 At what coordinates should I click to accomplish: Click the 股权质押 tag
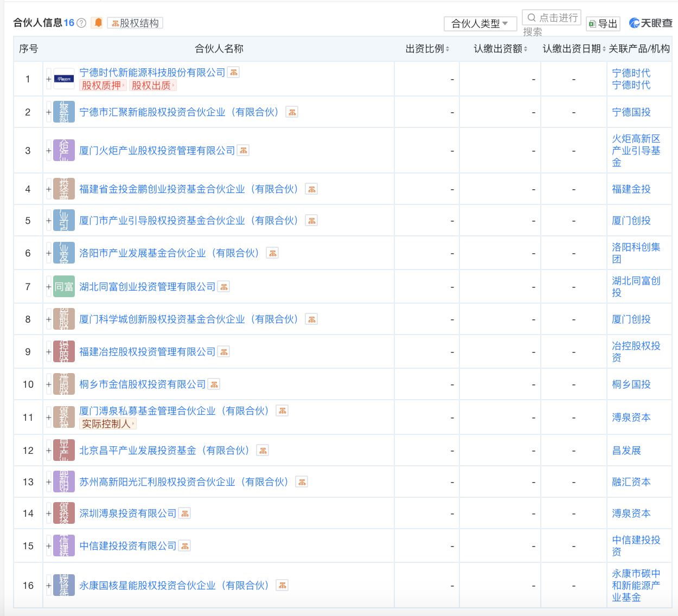(103, 86)
